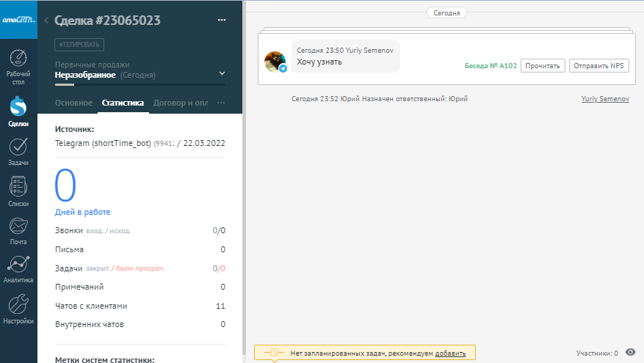Switch to Основное tab
Viewport: 644px width, 363px height.
pyautogui.click(x=73, y=103)
